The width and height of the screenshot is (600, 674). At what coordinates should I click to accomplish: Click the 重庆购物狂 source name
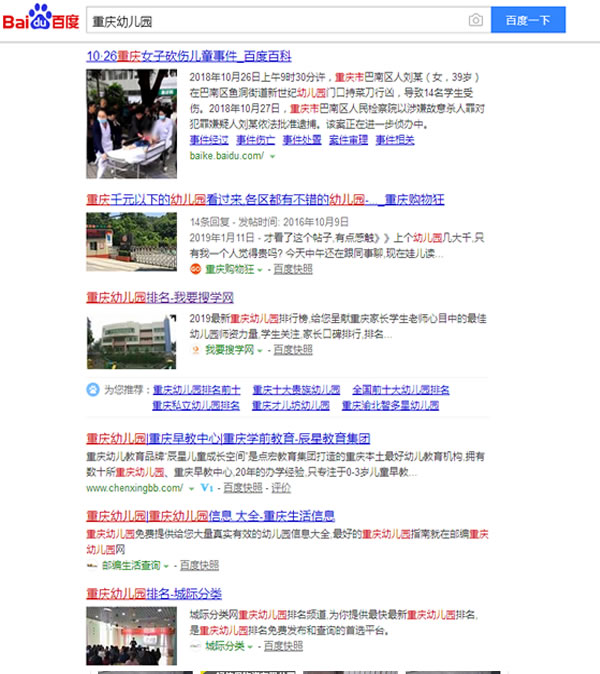(x=230, y=270)
